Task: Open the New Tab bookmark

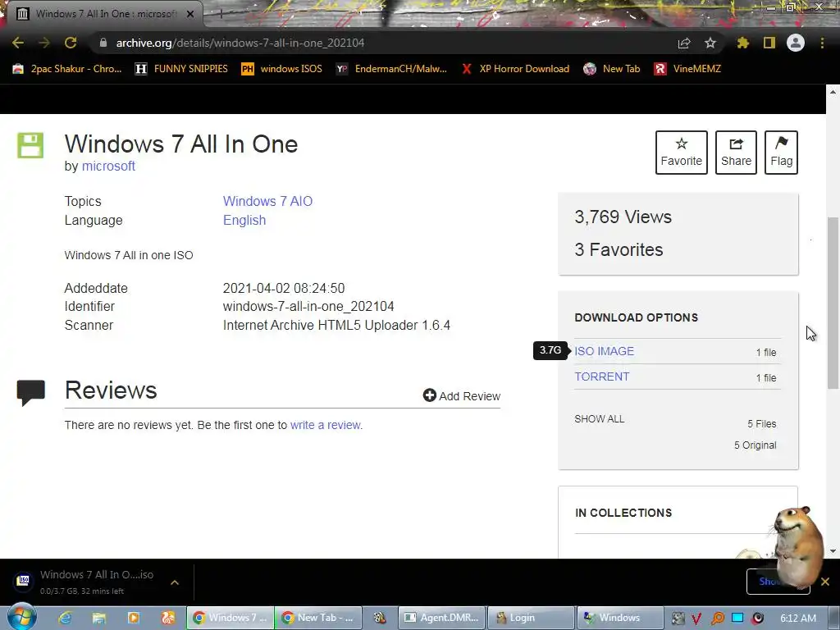Action: click(x=612, y=69)
